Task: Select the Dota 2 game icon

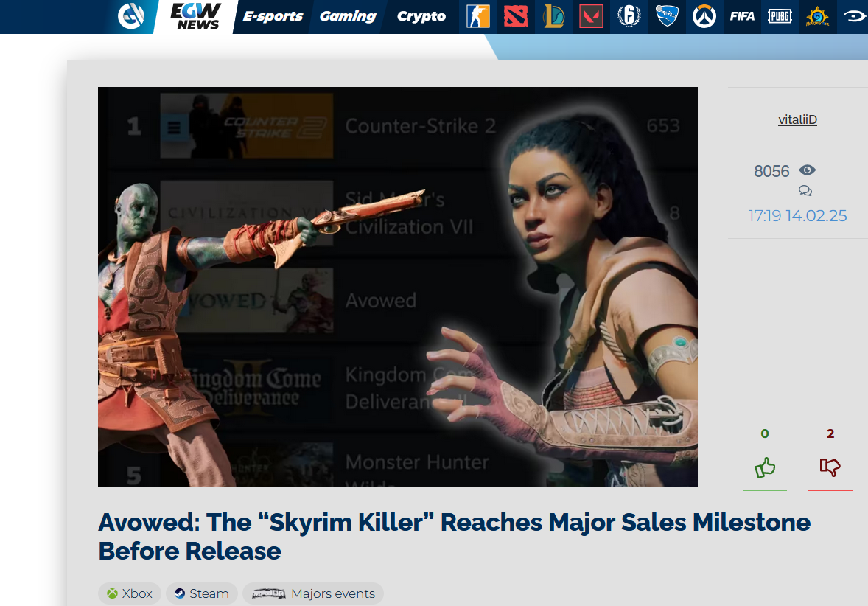Action: 516,16
